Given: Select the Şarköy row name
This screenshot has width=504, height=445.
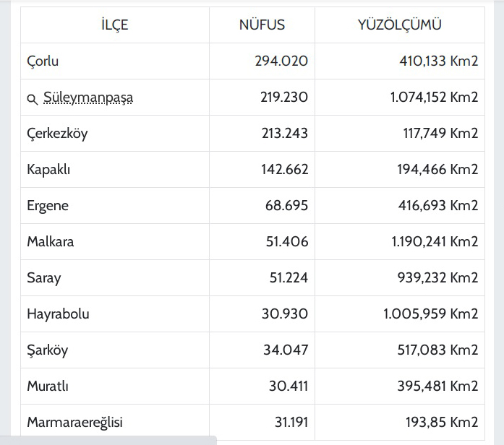Looking at the screenshot, I should click(48, 350).
